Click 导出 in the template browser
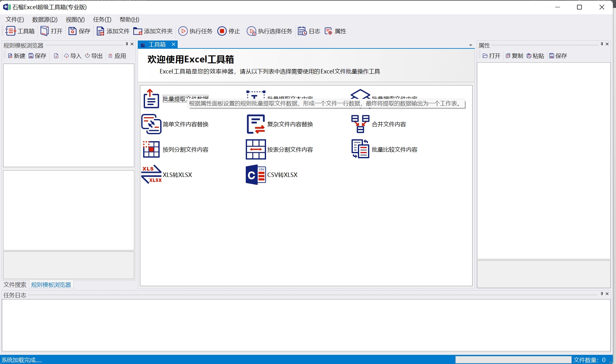 click(94, 56)
